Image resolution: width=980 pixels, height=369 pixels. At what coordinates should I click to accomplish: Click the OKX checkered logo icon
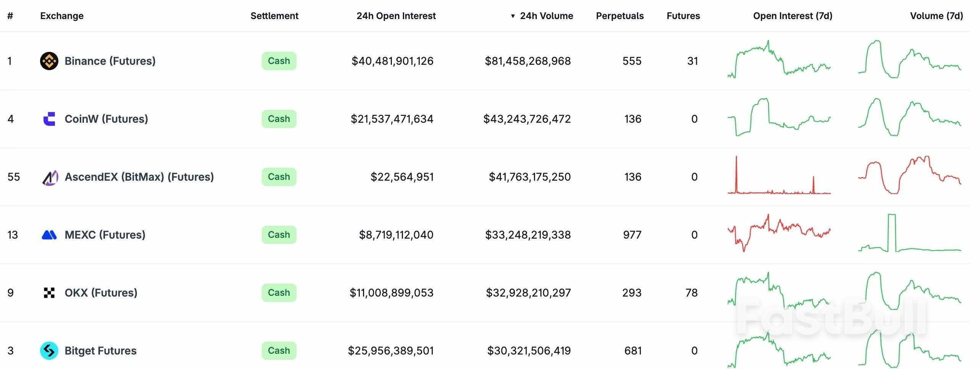point(49,293)
